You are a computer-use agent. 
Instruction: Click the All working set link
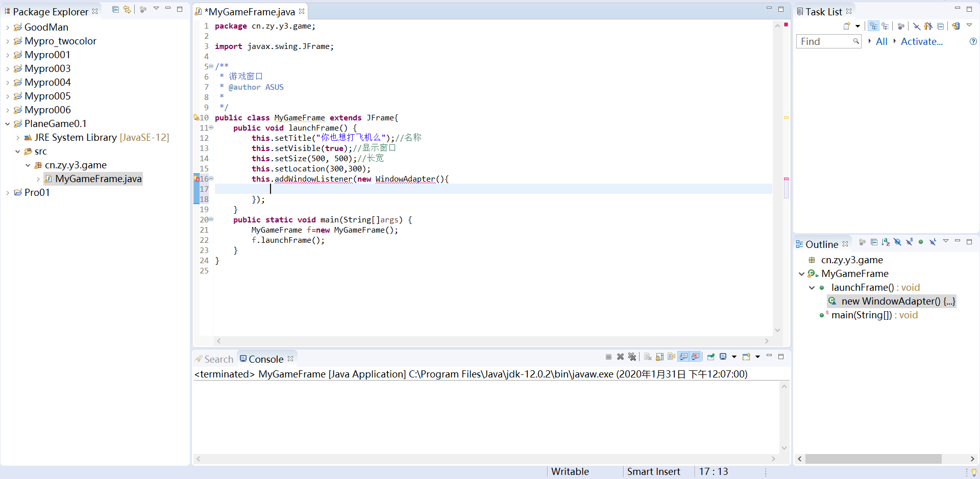(x=881, y=41)
